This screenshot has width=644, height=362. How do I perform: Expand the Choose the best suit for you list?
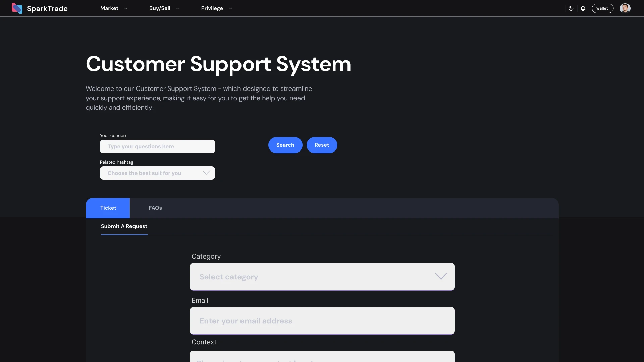157,173
